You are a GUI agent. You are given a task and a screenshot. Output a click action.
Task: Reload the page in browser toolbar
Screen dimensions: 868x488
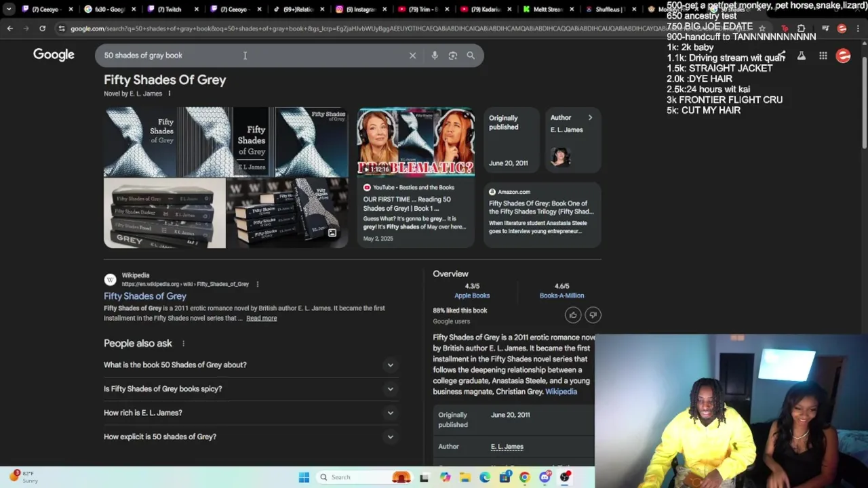[42, 28]
